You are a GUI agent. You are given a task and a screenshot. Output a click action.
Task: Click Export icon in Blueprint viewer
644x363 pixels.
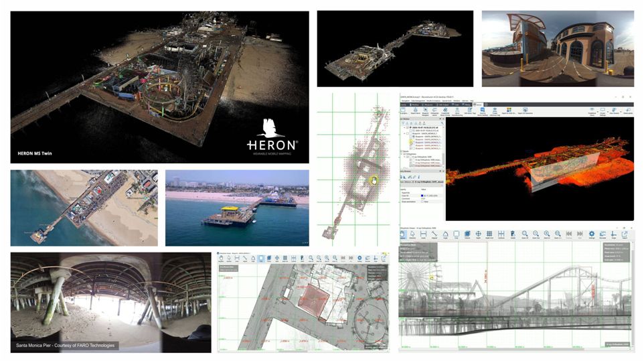(384, 259)
